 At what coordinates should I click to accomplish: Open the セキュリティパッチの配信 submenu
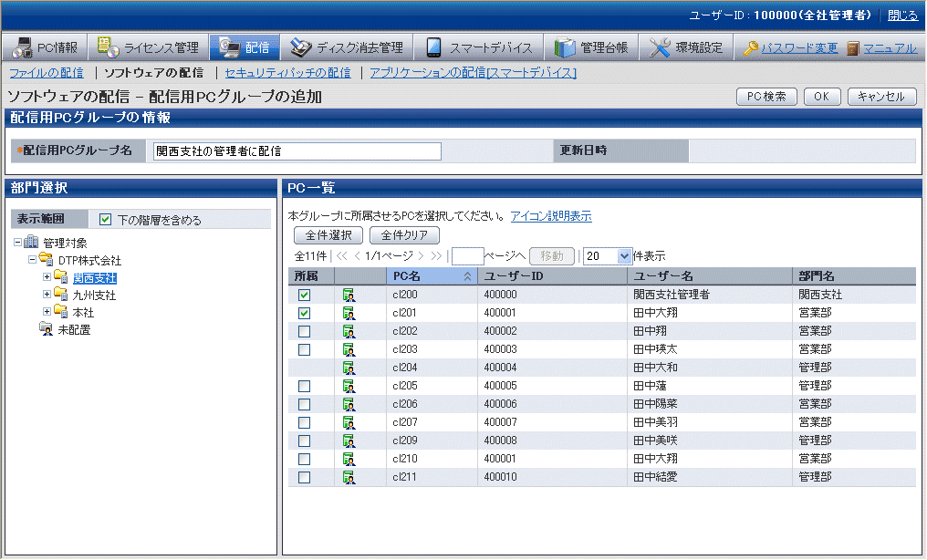click(287, 73)
